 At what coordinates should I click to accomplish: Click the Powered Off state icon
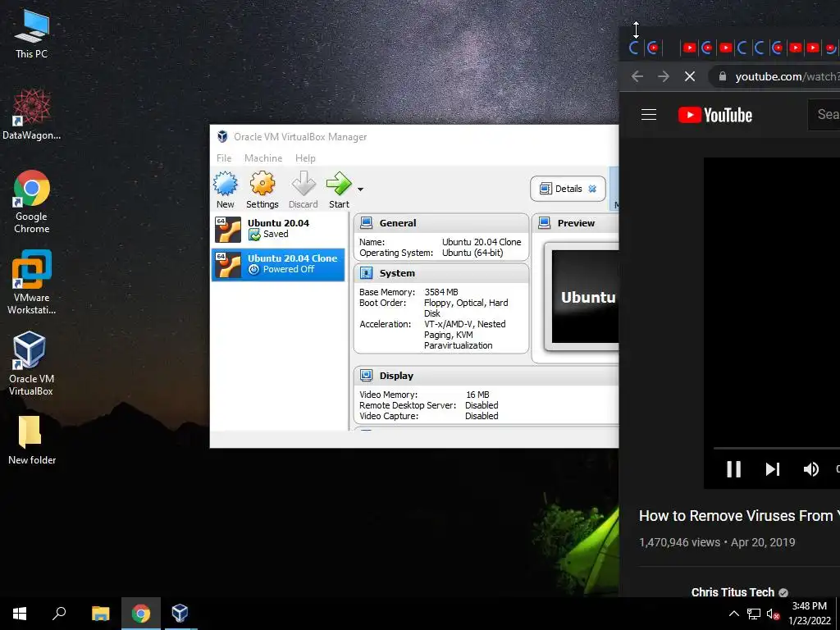[x=254, y=269]
